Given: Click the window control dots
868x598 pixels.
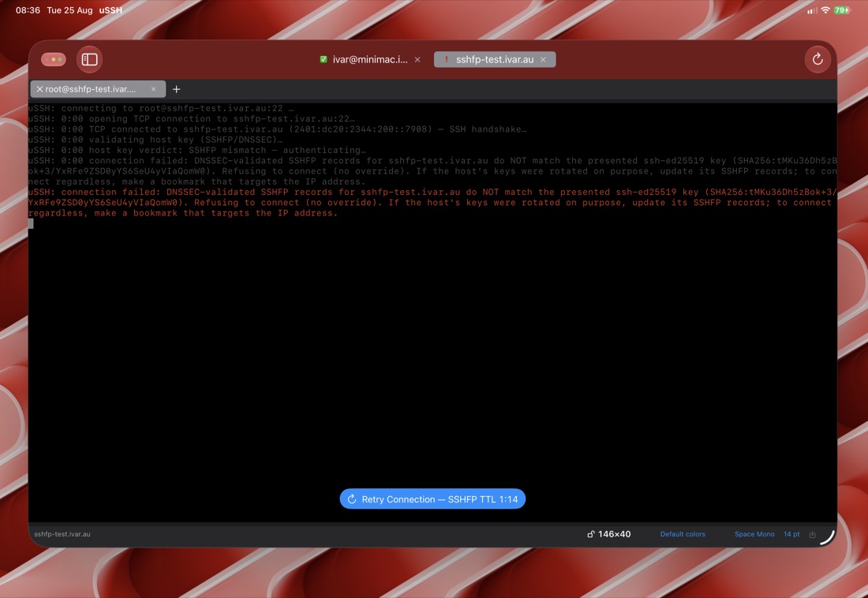Looking at the screenshot, I should point(54,59).
